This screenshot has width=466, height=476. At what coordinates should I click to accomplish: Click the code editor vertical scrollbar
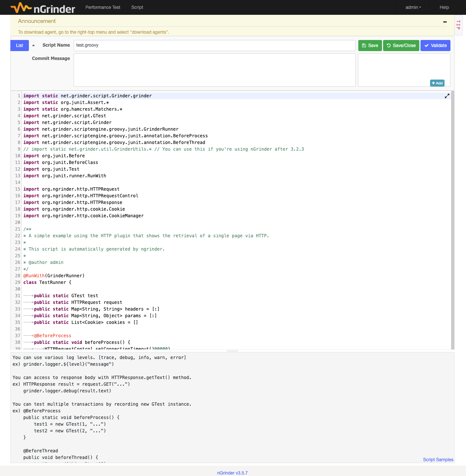tap(453, 220)
